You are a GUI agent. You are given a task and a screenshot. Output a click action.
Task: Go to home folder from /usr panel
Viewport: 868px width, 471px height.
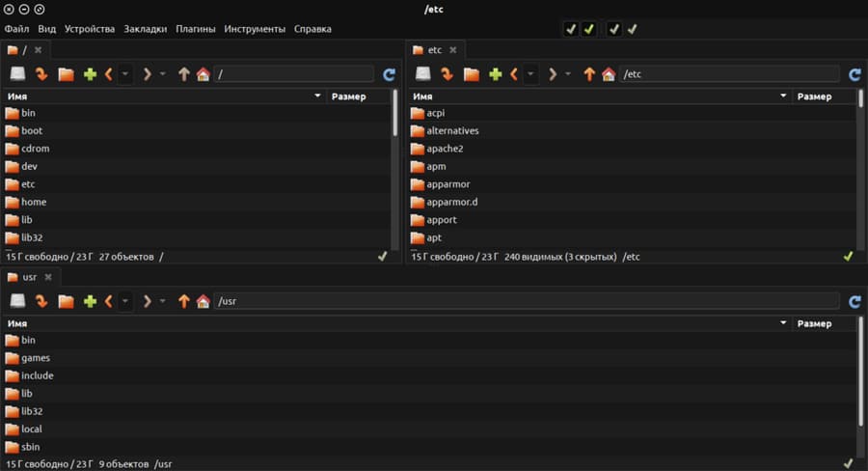click(x=203, y=301)
